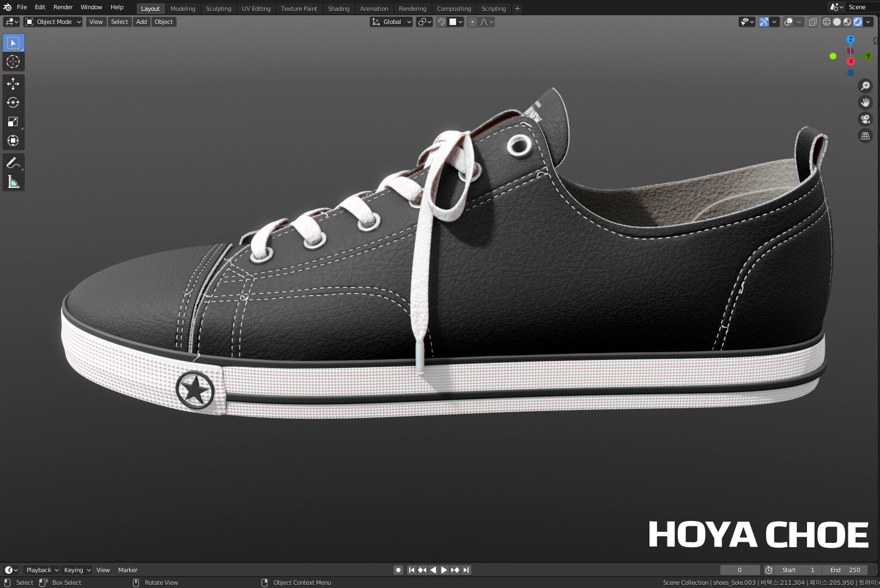This screenshot has width=880, height=588.
Task: Activate the Rotate tool
Action: tap(13, 102)
